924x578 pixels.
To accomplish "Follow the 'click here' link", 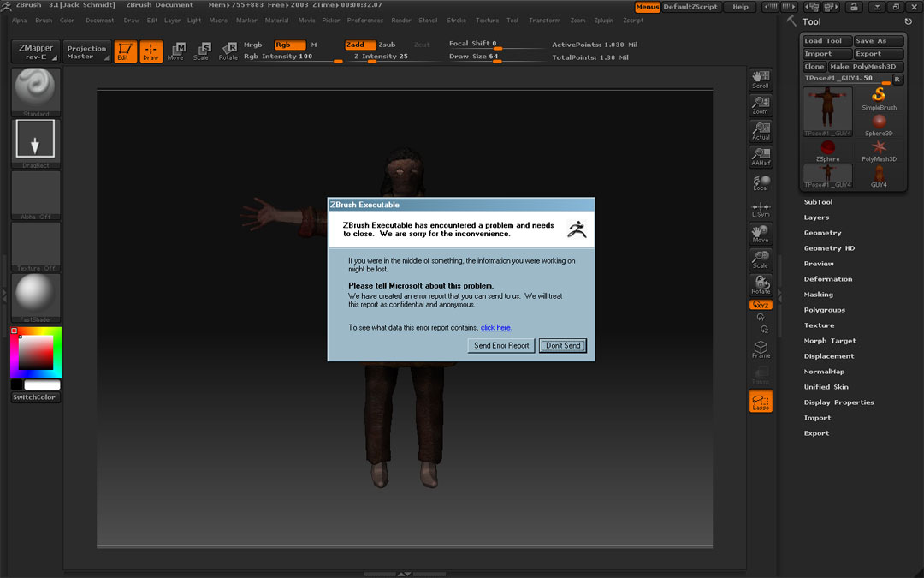I will click(496, 327).
